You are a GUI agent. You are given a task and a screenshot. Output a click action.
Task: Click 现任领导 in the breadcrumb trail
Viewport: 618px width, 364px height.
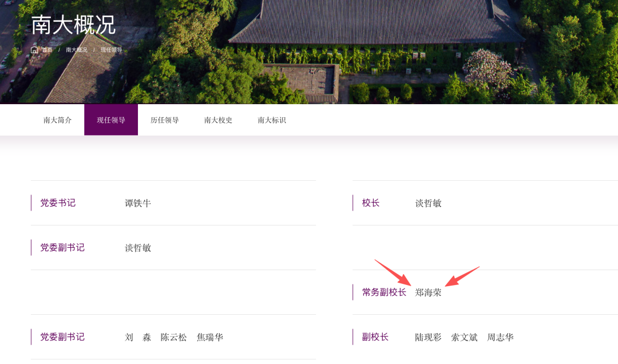112,50
